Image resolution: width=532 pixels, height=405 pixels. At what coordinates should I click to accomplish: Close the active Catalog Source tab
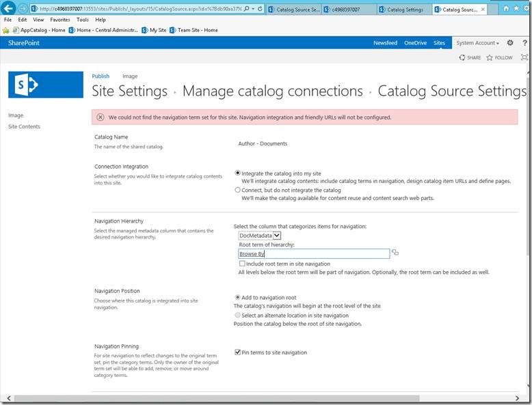(483, 10)
